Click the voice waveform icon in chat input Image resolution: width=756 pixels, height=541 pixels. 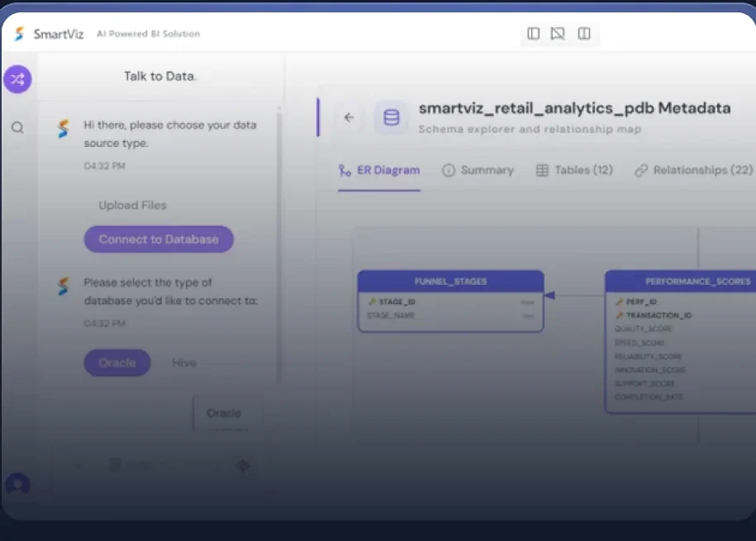pyautogui.click(x=243, y=465)
